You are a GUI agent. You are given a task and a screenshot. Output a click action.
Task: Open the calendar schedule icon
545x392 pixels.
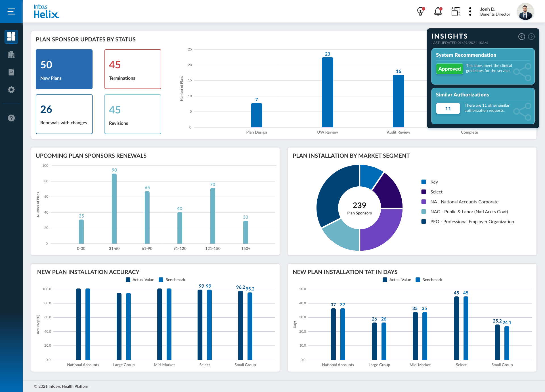(x=456, y=12)
